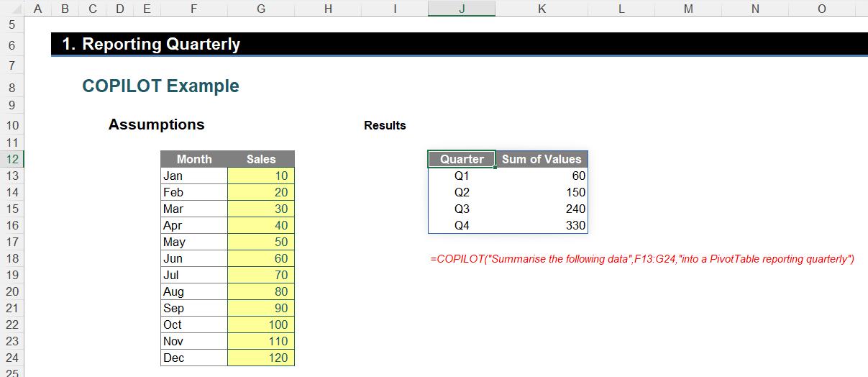Select the 'Jun' cell
Viewport: 868px width, 377px height.
point(194,258)
